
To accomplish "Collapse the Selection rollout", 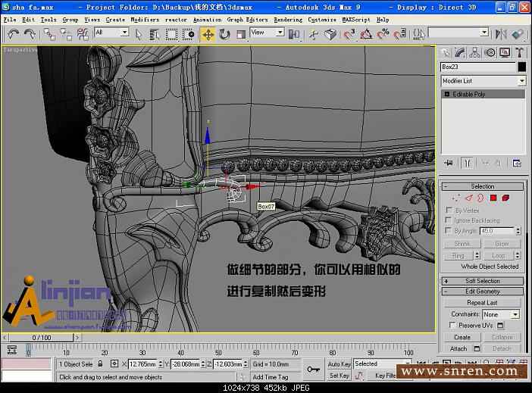I will pyautogui.click(x=483, y=186).
